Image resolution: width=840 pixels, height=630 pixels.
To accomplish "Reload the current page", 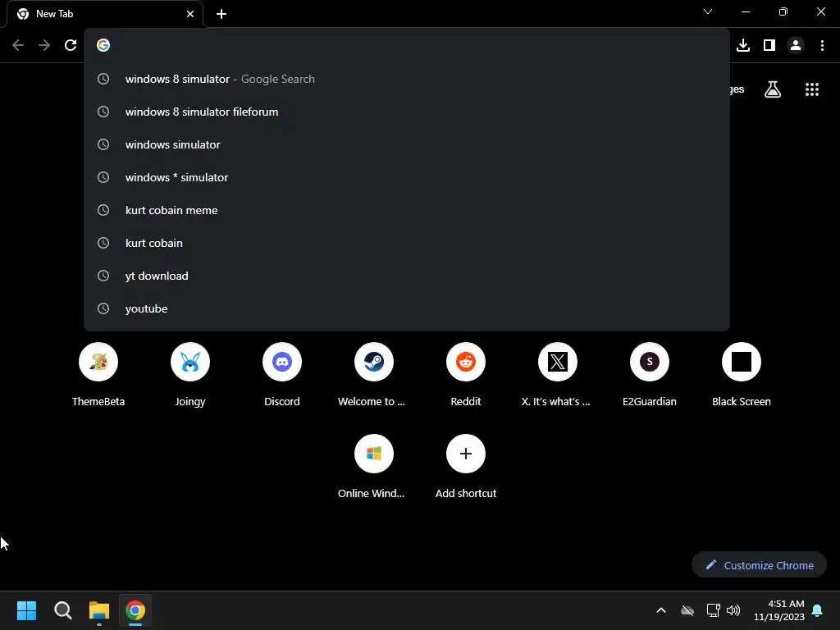I will 71,45.
